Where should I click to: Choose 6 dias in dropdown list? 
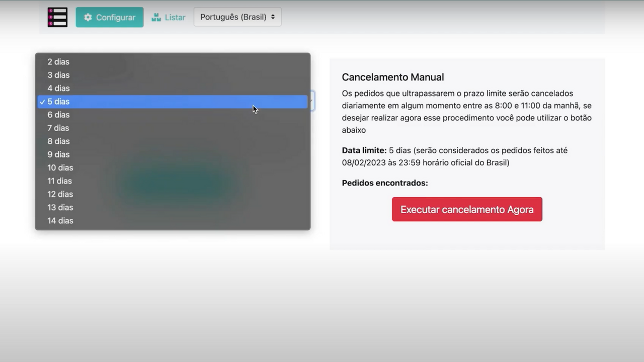[x=173, y=115]
